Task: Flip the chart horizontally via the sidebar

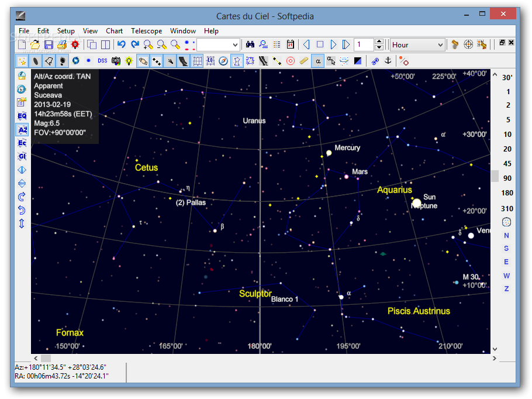Action: point(22,170)
